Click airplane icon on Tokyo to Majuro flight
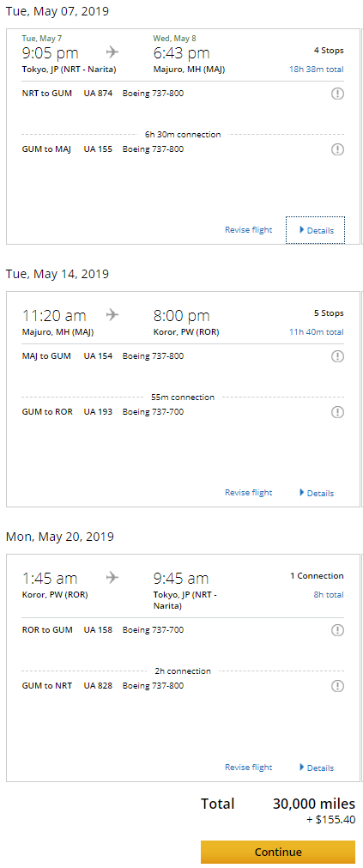Screen dimensions: 363x868 [112, 52]
